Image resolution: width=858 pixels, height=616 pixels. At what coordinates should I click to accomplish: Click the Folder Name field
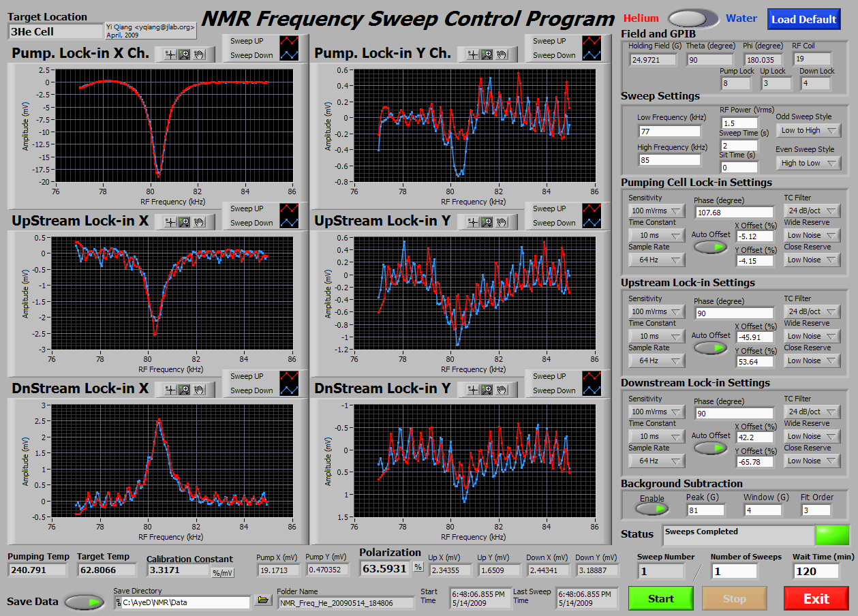pos(346,602)
